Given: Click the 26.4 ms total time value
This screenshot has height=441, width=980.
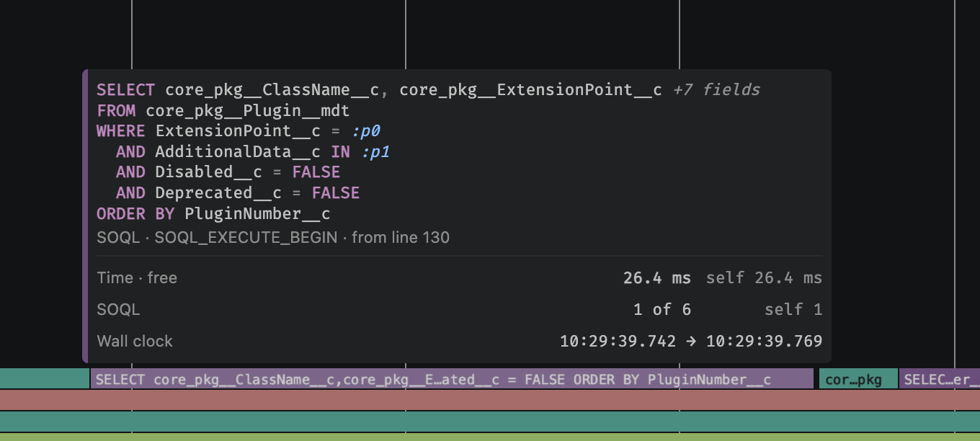Looking at the screenshot, I should (656, 278).
